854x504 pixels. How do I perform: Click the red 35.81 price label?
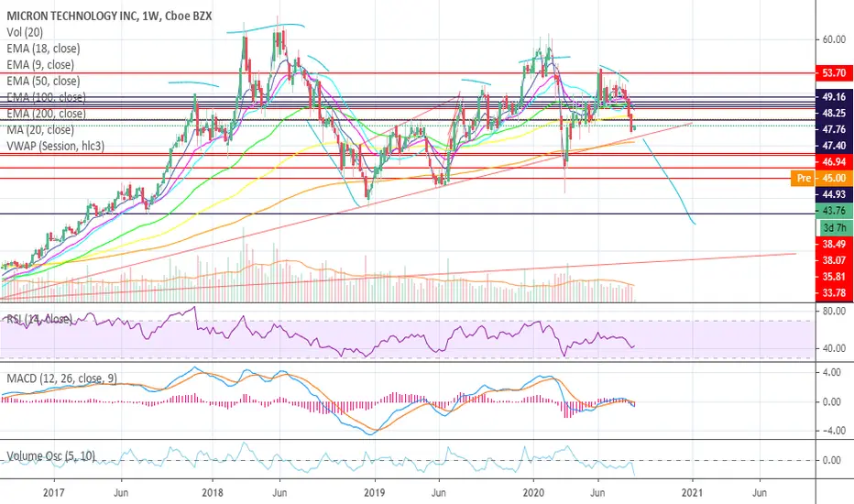[834, 277]
